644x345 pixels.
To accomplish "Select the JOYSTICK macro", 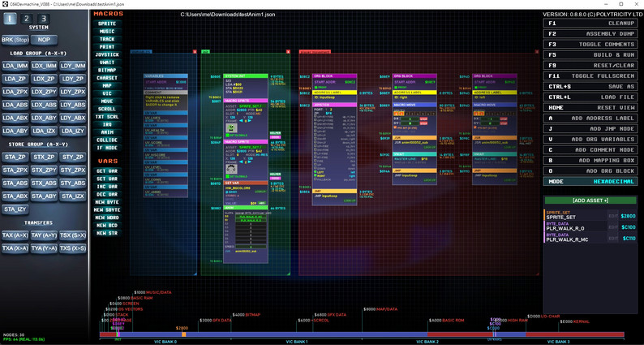I will coord(107,54).
